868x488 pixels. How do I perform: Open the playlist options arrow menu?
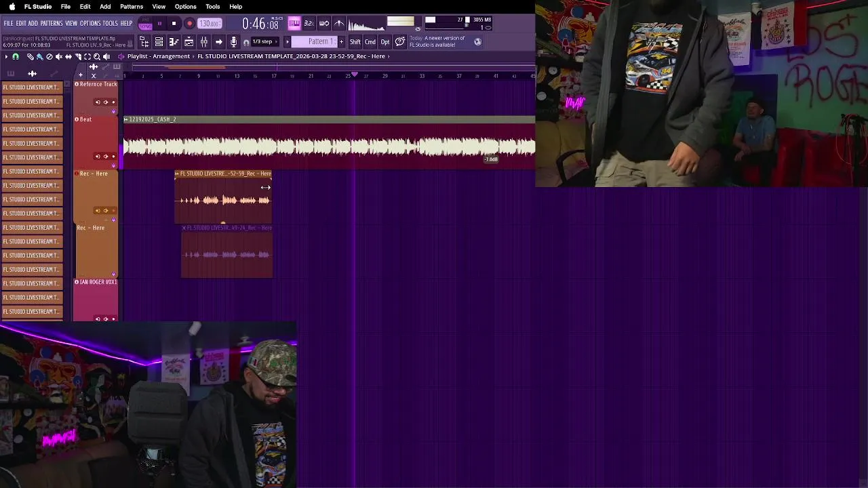pyautogui.click(x=6, y=56)
